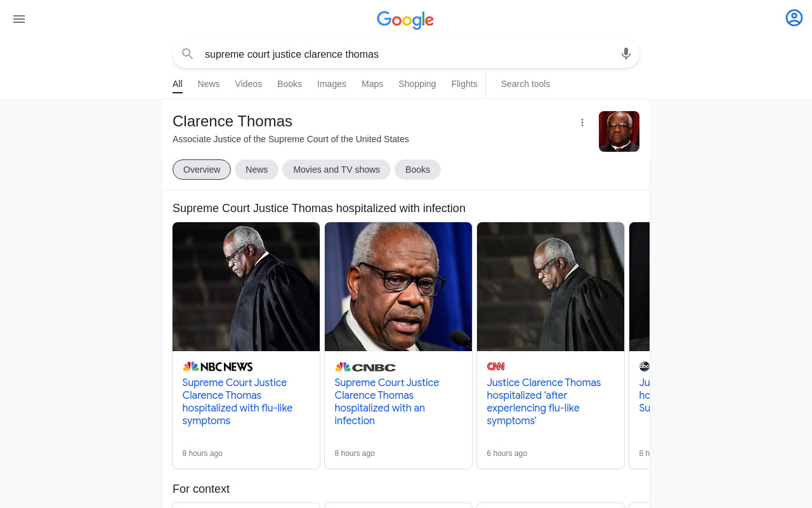Open the user account profile icon

tap(794, 18)
